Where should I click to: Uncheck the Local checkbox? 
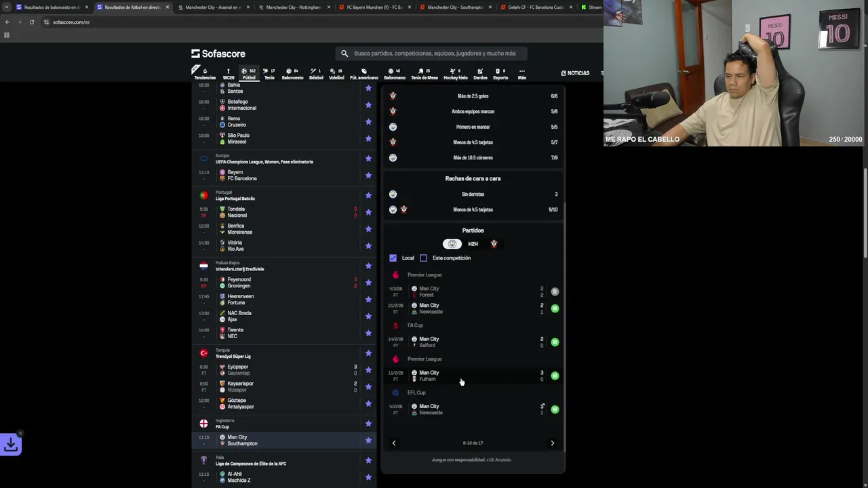(393, 258)
